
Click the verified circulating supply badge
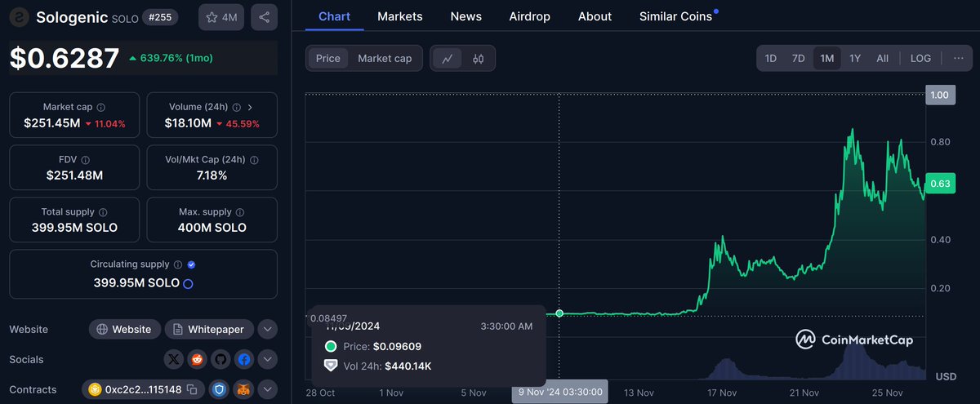[191, 264]
